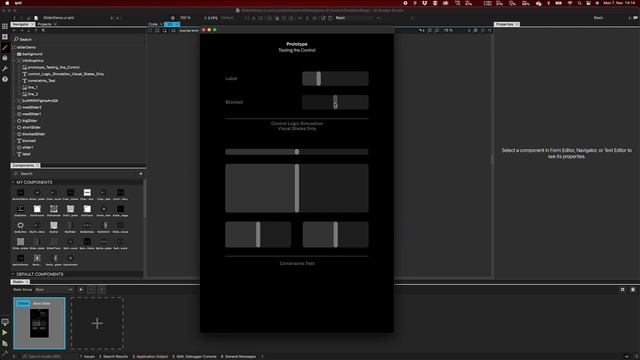Click the thin horizontal slider handle
Screen dimensions: 640x360
[297, 152]
